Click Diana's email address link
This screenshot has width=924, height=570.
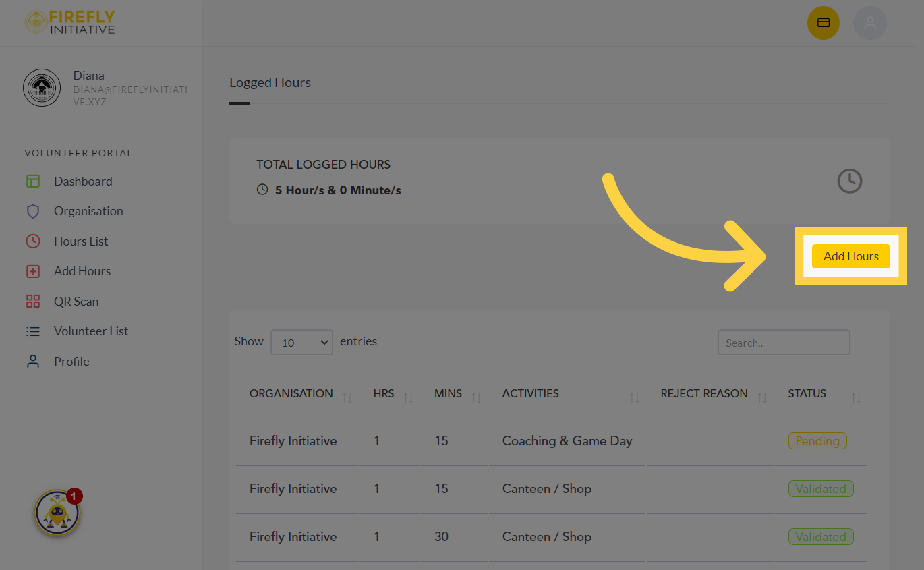(129, 95)
